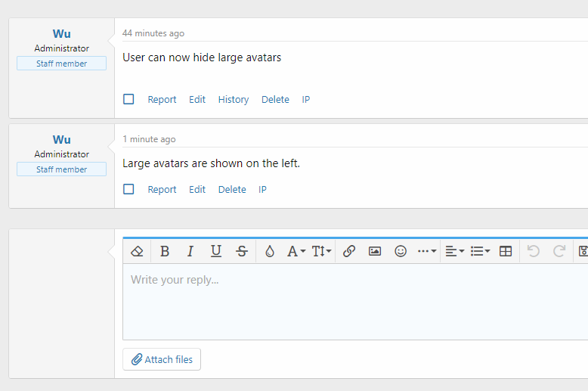The width and height of the screenshot is (588, 391).
Task: Open the list type dropdown
Action: 481,251
